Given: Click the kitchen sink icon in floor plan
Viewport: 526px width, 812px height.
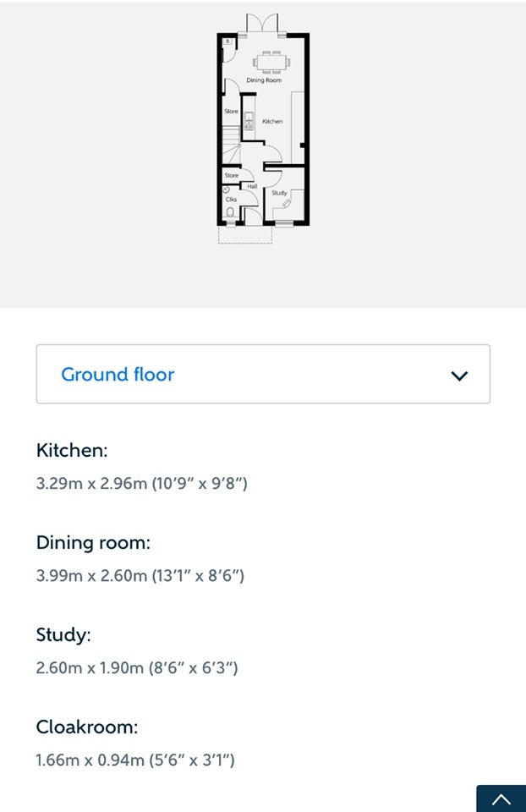Looking at the screenshot, I should [249, 121].
